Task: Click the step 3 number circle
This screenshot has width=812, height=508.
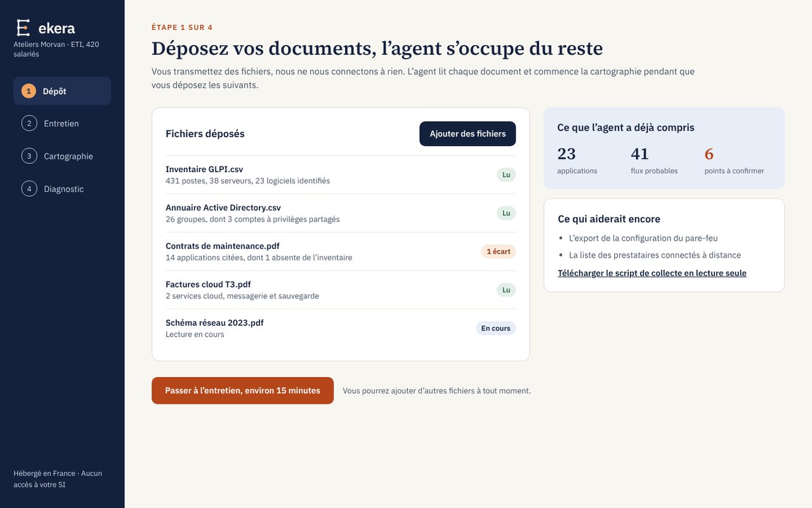Action: coord(29,156)
